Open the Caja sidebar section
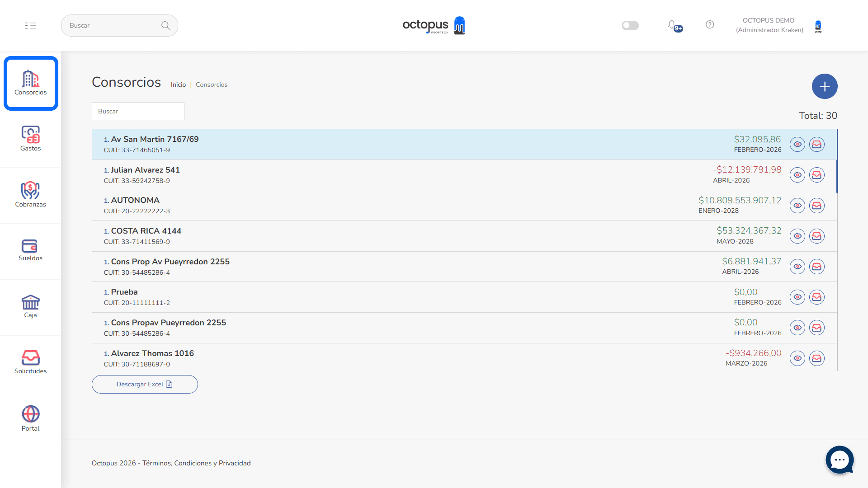This screenshot has height=488, width=868. (30, 306)
